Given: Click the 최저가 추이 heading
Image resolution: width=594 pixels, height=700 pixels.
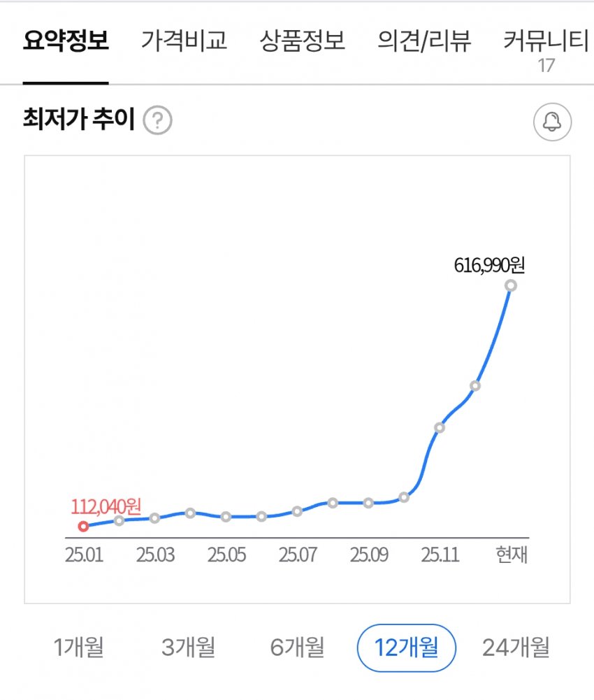Looking at the screenshot, I should pos(78,122).
